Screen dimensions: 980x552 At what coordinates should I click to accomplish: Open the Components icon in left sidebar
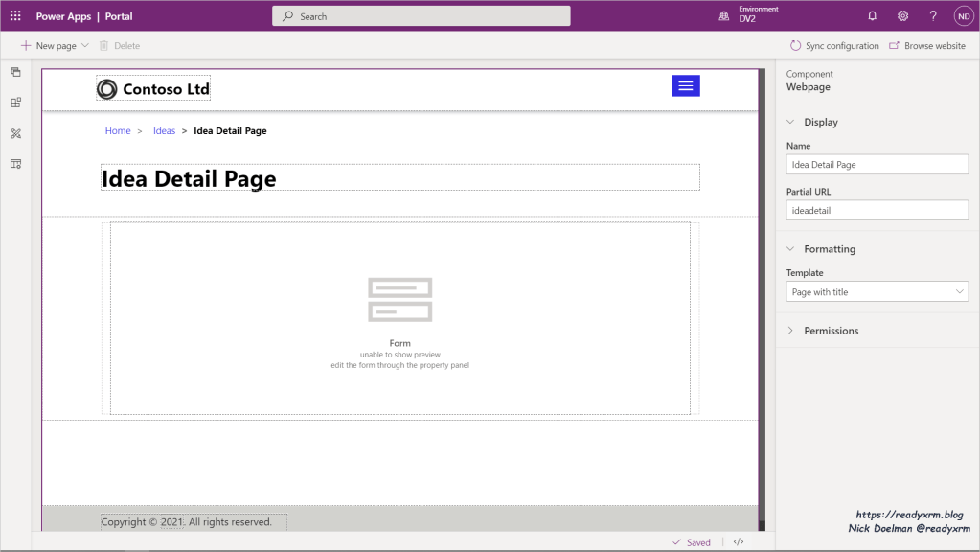pyautogui.click(x=15, y=103)
